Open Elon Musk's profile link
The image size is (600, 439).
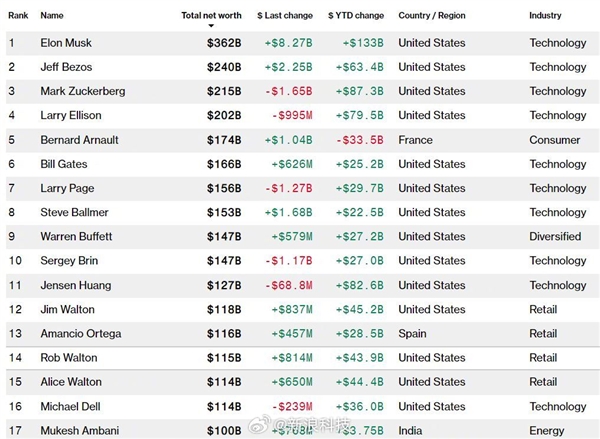click(x=66, y=43)
